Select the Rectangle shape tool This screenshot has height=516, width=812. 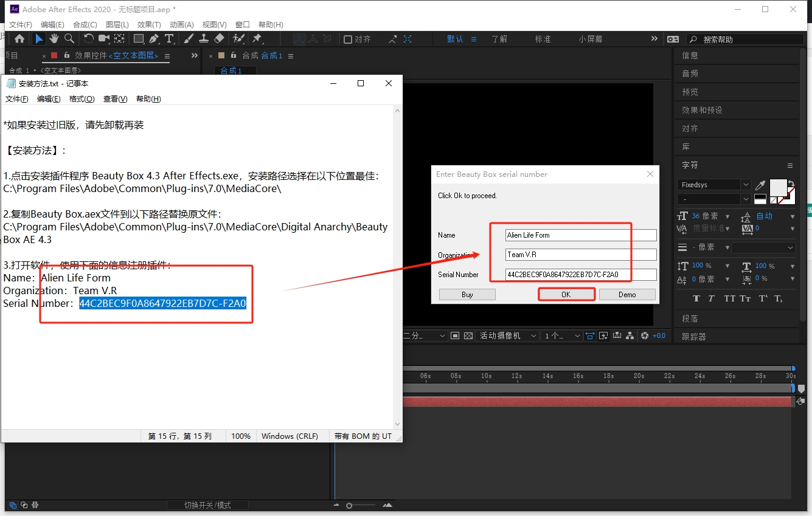(139, 39)
